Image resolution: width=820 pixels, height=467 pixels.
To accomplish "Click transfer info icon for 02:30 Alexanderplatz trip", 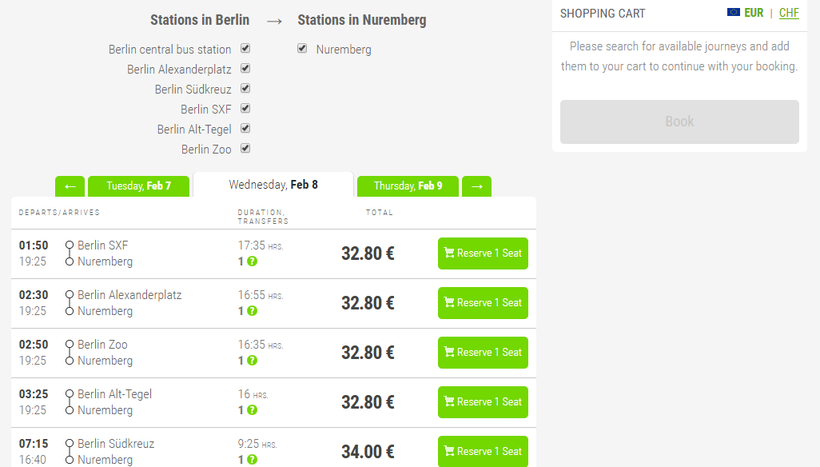I will 252,311.
